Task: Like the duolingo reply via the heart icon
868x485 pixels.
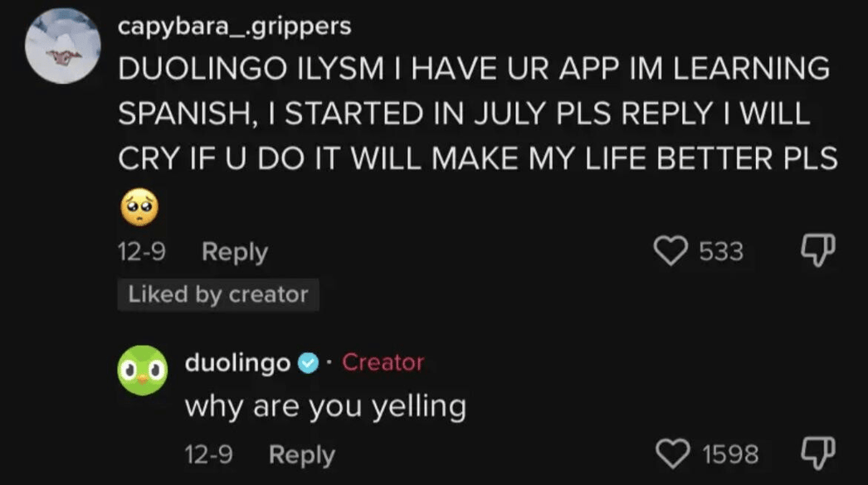Action: 671,454
